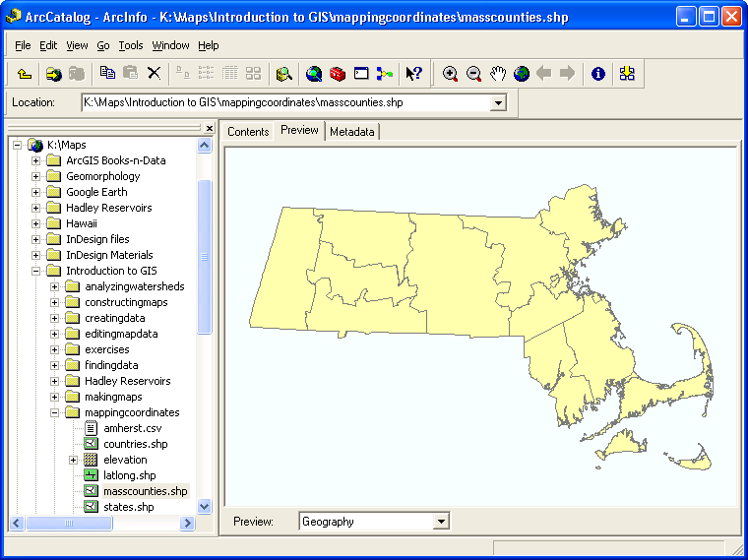The width and height of the screenshot is (748, 560).
Task: Open the Command Line window icon
Action: coord(361,73)
